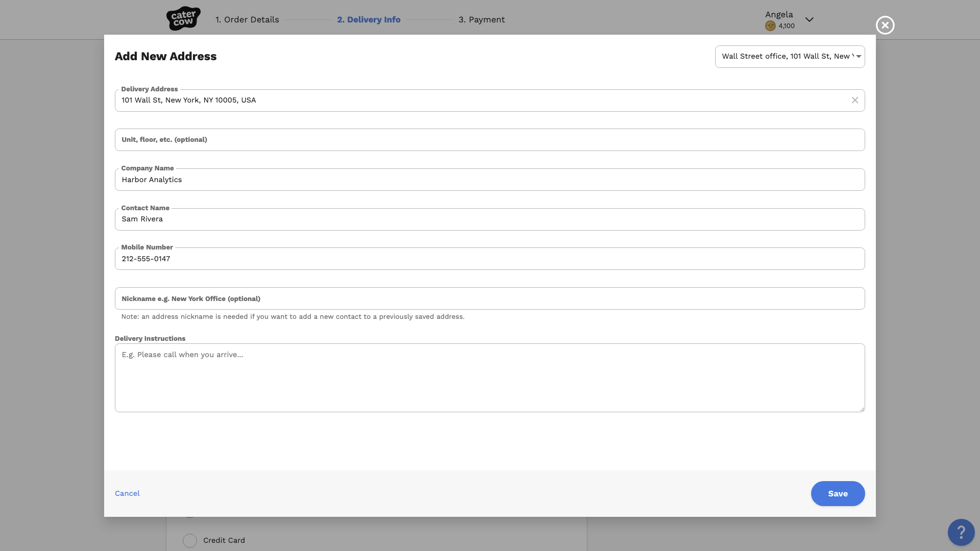Click the Delivery Instructions text area
The width and height of the screenshot is (980, 551).
[489, 378]
